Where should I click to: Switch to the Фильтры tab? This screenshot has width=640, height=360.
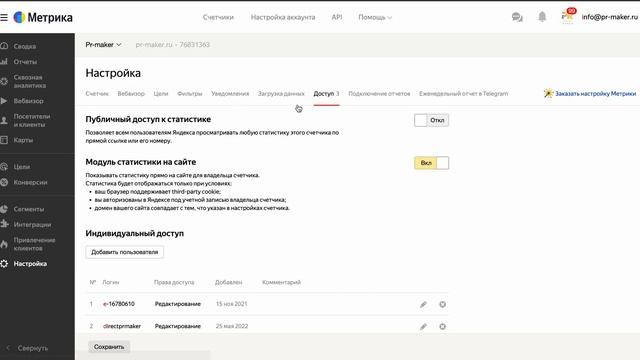[190, 93]
